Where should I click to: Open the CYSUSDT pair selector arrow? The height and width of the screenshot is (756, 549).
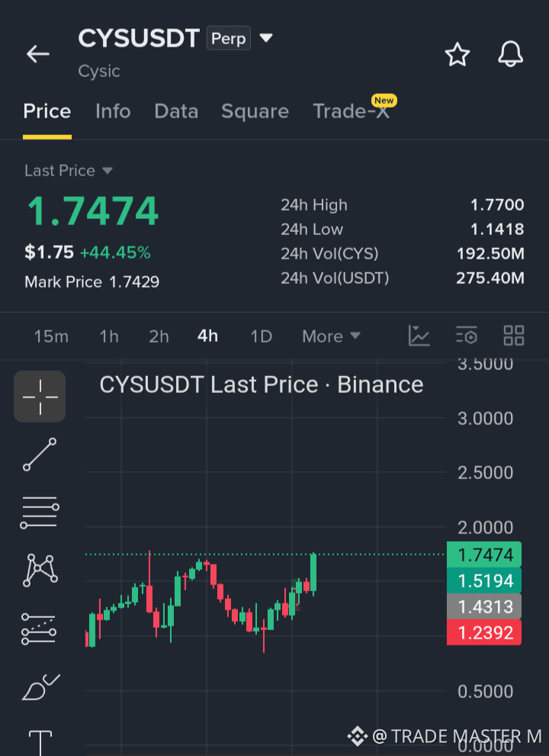pos(266,37)
